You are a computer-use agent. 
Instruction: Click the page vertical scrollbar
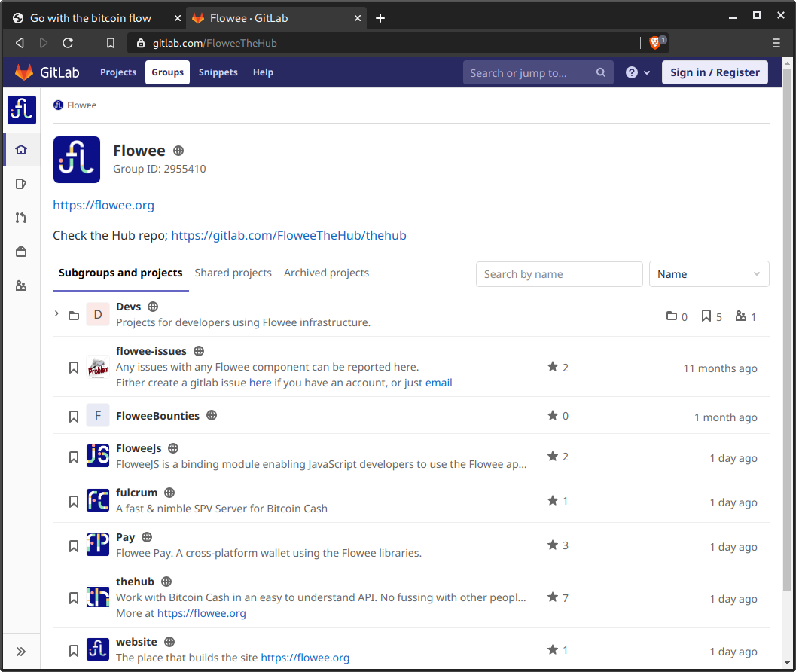[x=788, y=330]
